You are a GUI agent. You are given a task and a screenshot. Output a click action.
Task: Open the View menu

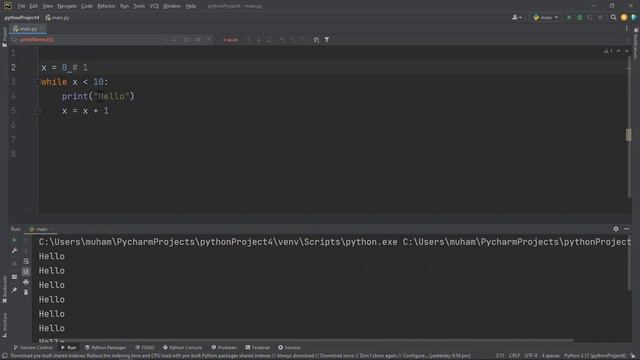tap(48, 6)
